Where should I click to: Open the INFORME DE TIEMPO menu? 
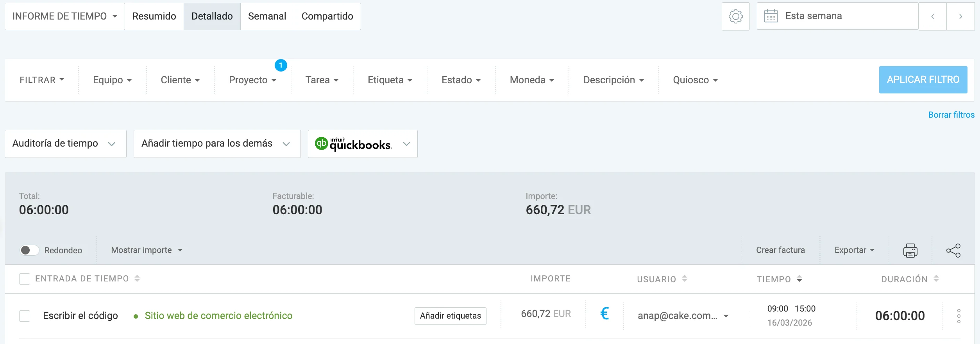(x=64, y=16)
